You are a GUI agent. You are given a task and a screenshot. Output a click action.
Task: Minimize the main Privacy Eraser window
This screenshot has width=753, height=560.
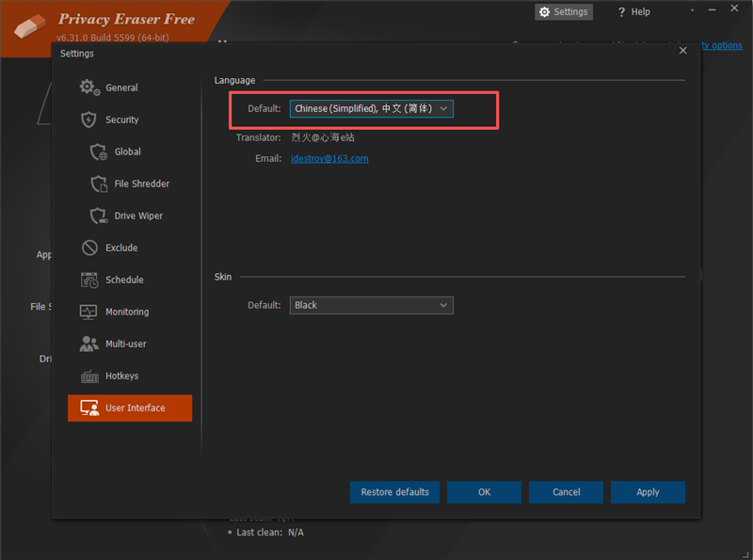point(713,9)
